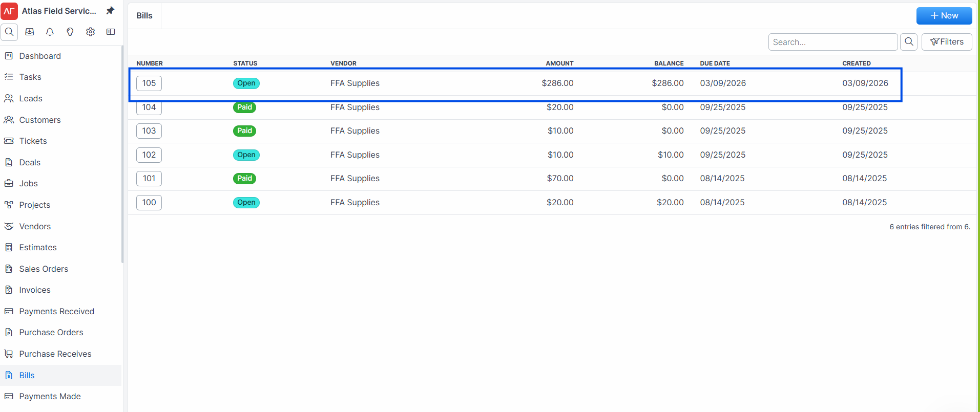980x412 pixels.
Task: Open bill number 103
Action: click(149, 131)
